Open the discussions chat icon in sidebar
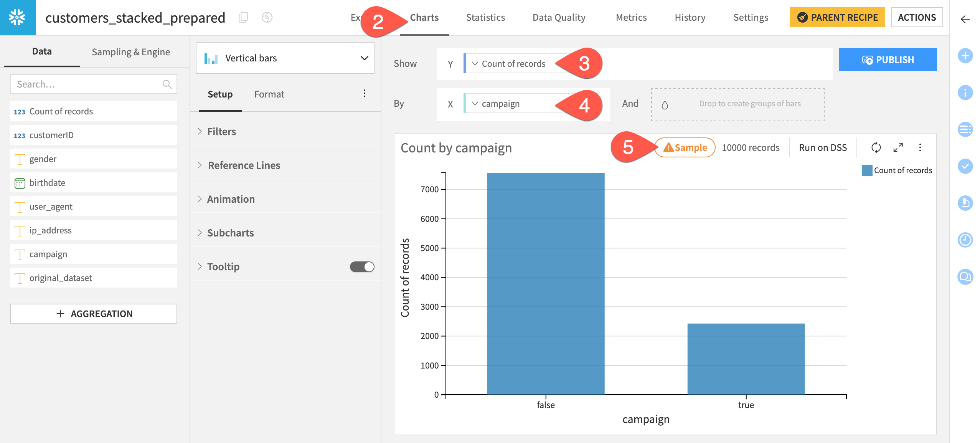This screenshot has width=980, height=443. click(965, 277)
